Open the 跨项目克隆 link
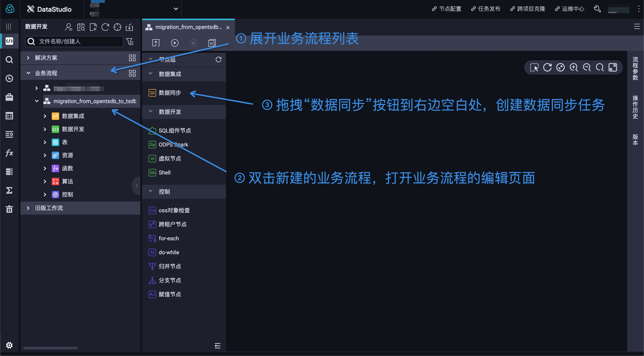The image size is (644, 356). pyautogui.click(x=528, y=9)
